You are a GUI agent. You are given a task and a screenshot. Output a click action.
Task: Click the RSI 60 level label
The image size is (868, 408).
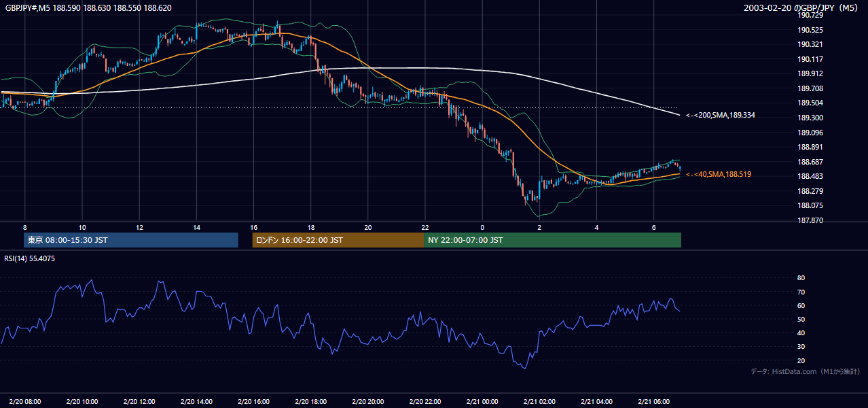[x=801, y=306]
